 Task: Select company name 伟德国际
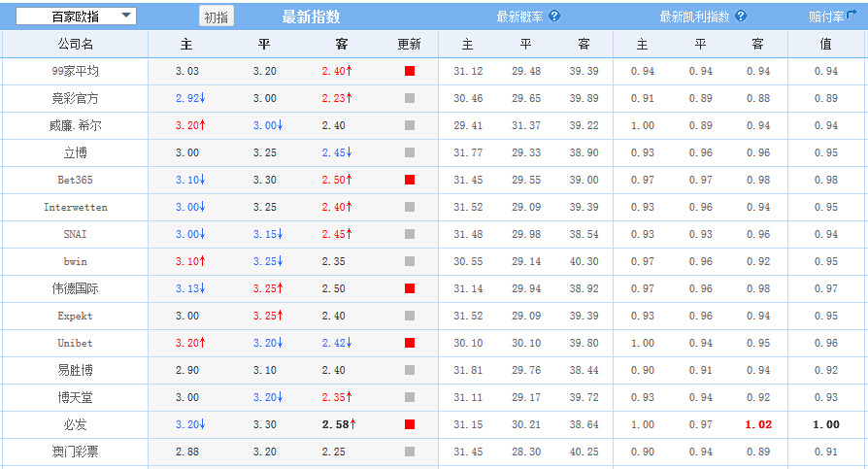pos(76,288)
